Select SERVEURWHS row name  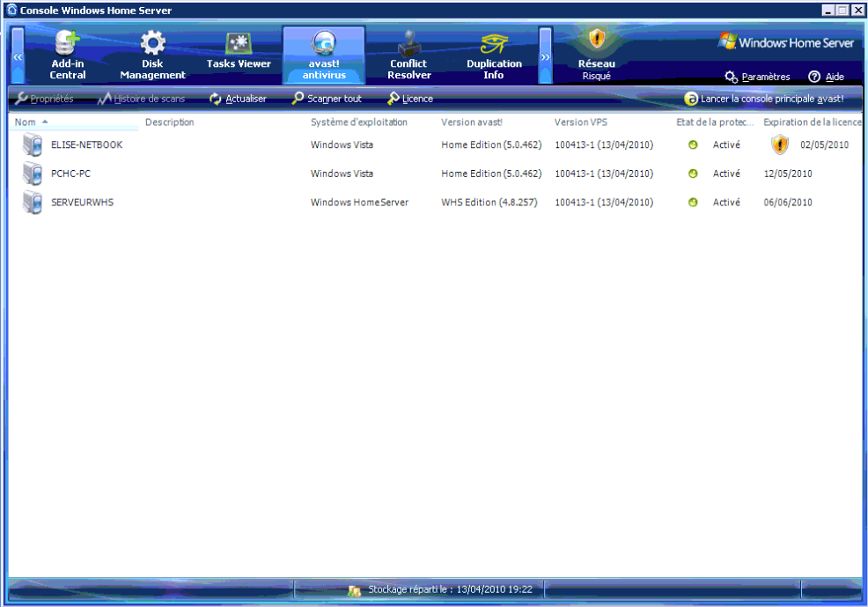83,203
